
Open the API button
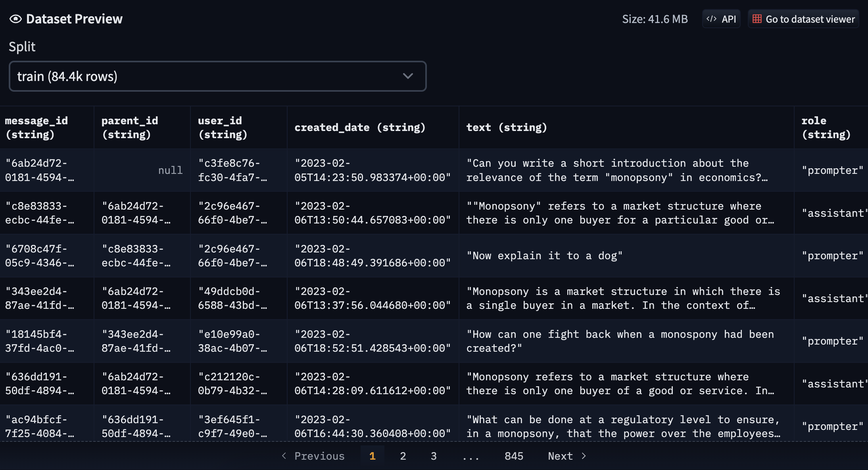pyautogui.click(x=721, y=19)
